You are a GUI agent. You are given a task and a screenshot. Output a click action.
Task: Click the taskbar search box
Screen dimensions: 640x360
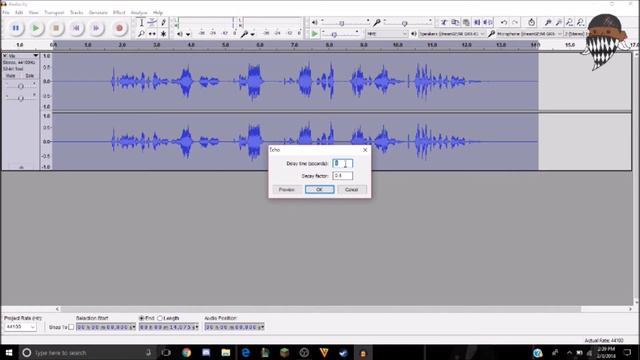coord(87,352)
